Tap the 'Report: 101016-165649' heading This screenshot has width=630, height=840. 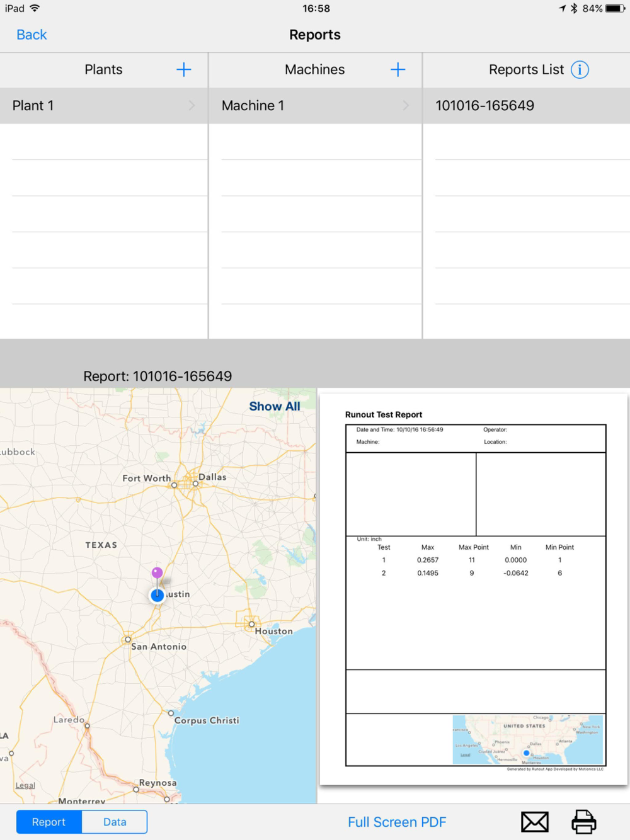(x=157, y=376)
